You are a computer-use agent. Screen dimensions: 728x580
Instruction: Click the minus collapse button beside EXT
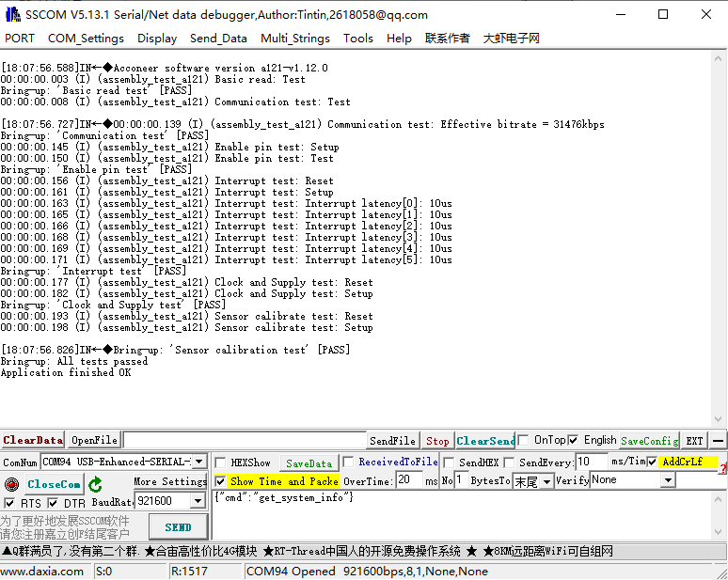tap(718, 440)
